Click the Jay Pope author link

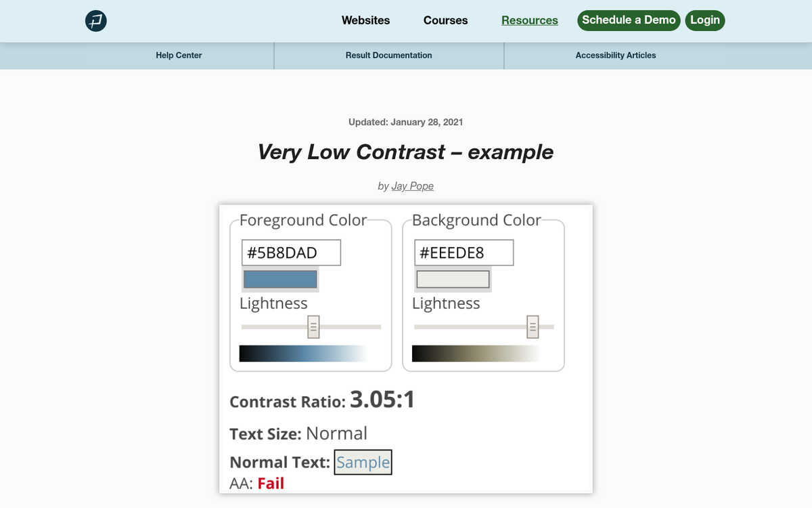click(413, 186)
